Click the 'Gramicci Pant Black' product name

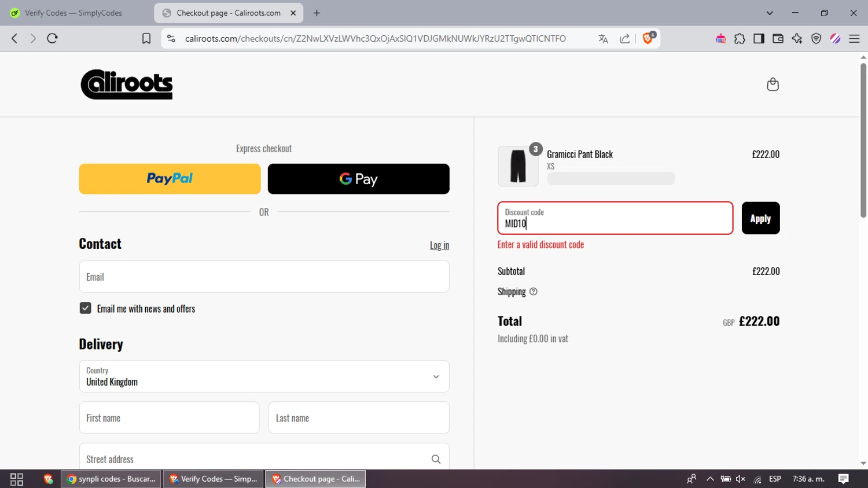click(x=580, y=155)
